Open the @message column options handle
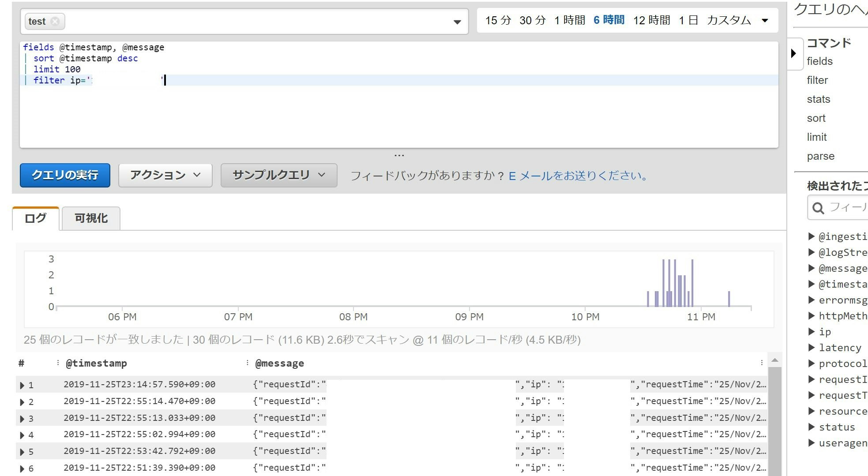 pyautogui.click(x=762, y=363)
